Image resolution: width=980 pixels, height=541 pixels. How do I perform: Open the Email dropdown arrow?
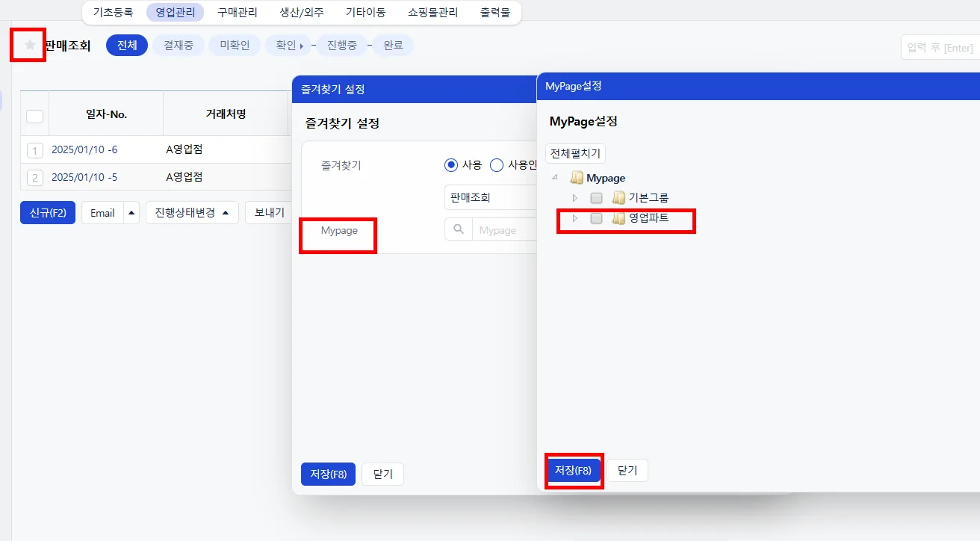131,213
